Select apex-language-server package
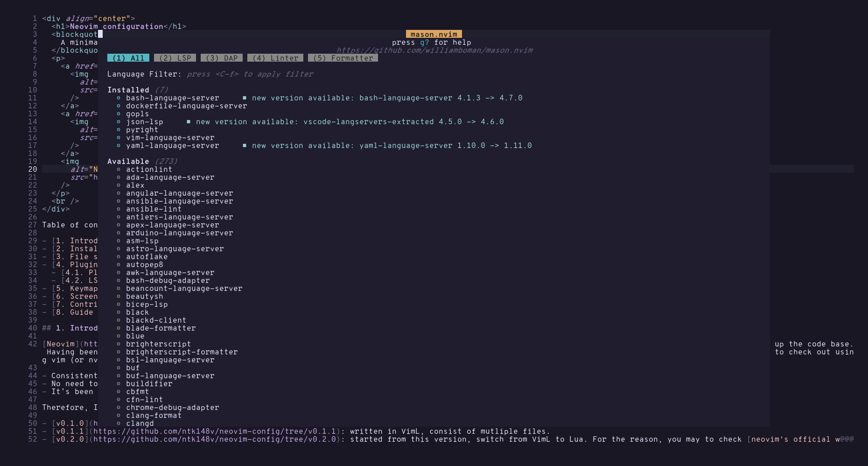The image size is (868, 466). pyautogui.click(x=172, y=225)
